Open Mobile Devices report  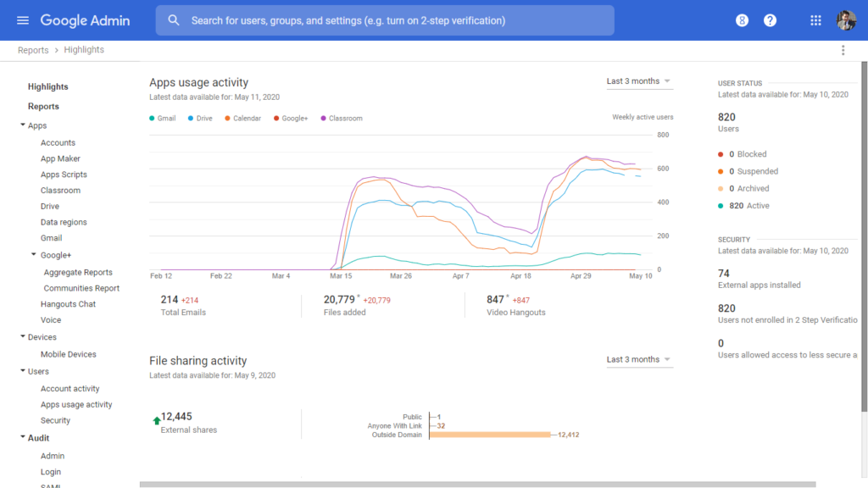click(x=68, y=355)
